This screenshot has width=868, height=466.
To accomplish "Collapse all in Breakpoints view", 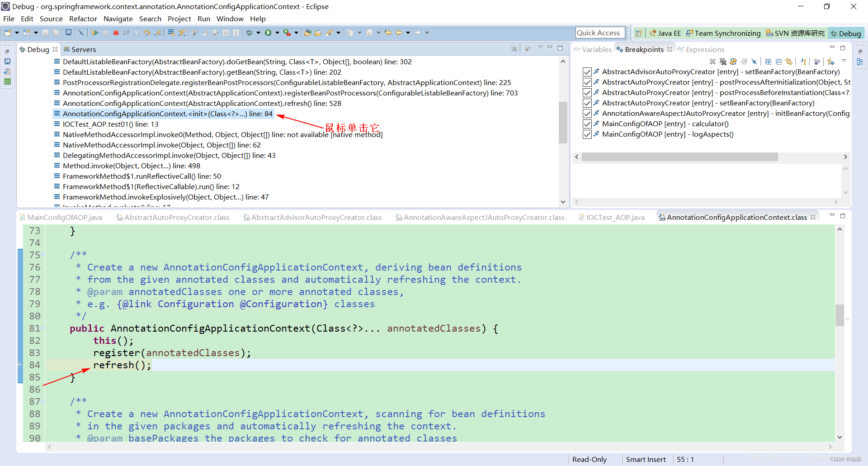I will click(x=778, y=62).
